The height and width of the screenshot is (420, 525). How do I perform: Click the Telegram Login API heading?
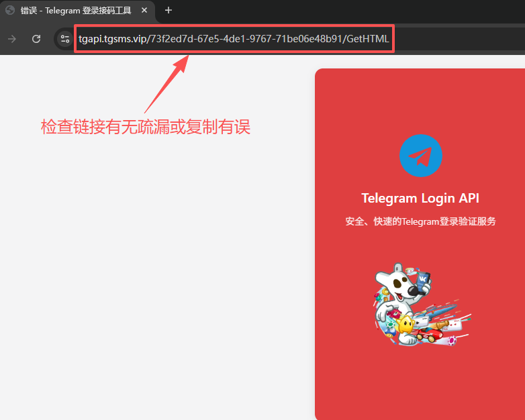point(420,198)
